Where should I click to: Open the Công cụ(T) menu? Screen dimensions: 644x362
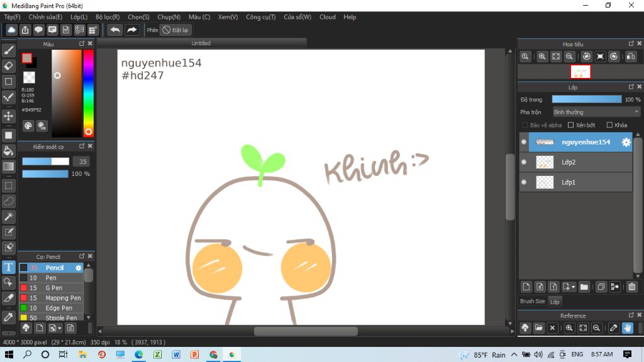point(261,17)
